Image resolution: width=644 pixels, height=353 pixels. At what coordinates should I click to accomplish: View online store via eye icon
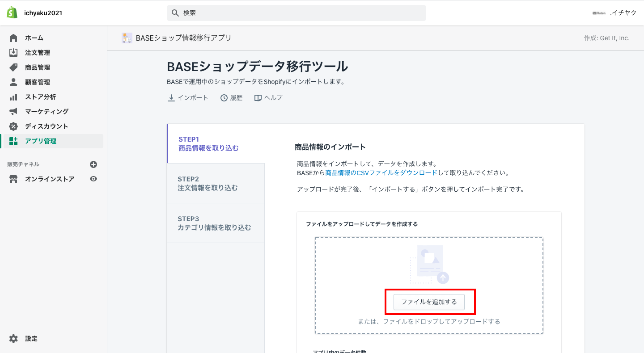(x=93, y=179)
